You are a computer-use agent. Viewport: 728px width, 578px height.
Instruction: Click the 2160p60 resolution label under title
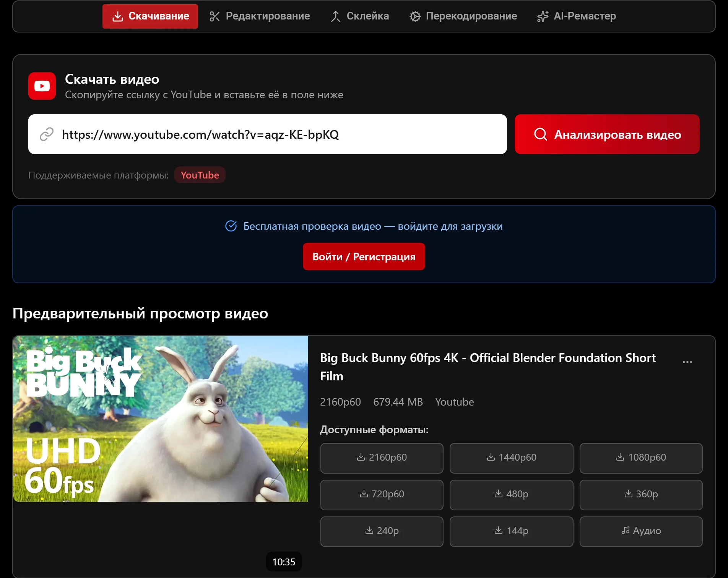click(340, 402)
